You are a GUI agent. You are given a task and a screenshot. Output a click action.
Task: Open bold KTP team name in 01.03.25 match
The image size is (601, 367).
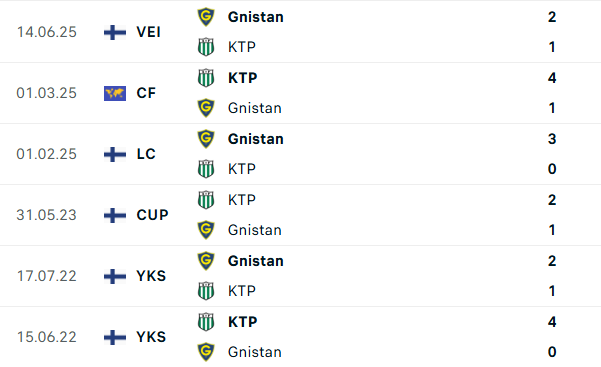(x=243, y=78)
